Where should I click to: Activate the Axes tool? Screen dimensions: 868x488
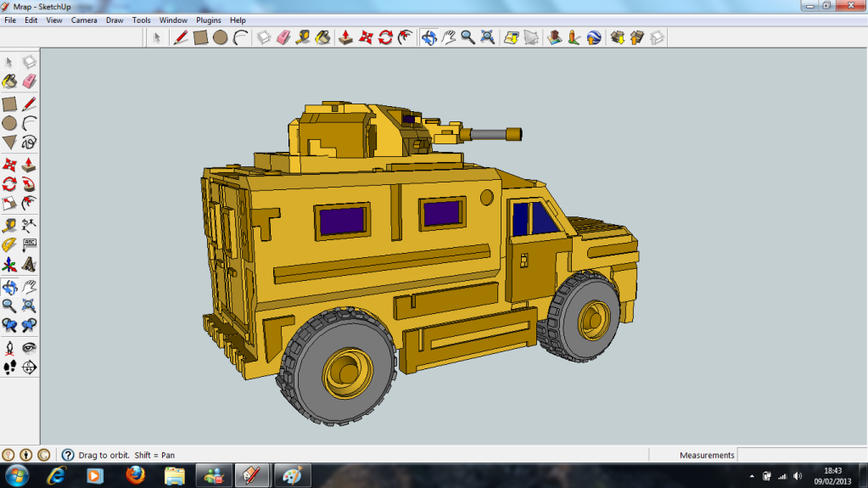(x=9, y=264)
